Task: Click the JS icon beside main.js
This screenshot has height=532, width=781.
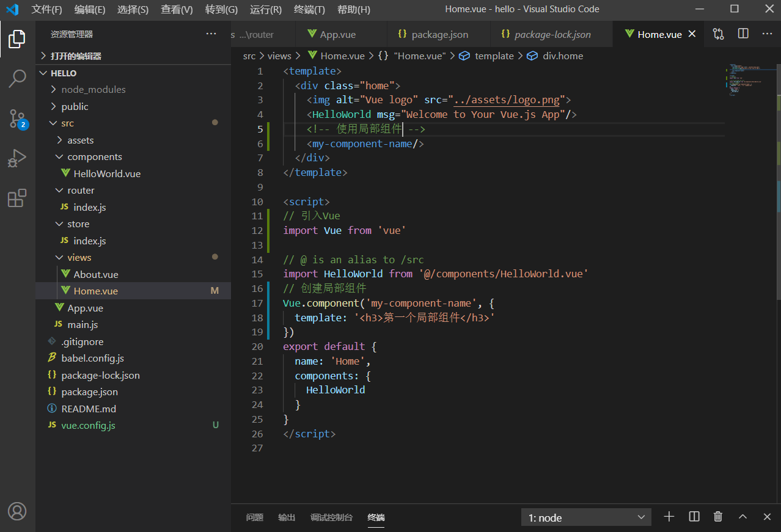Action: [59, 324]
